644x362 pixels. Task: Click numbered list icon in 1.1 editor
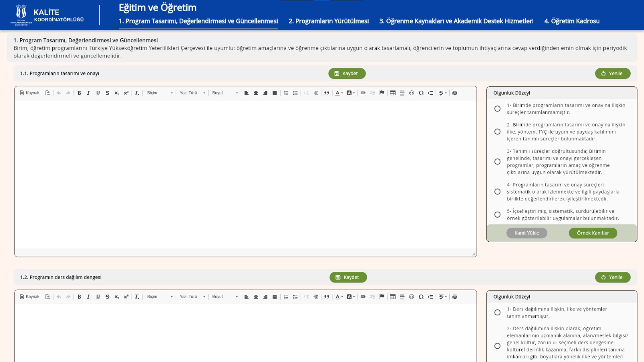coord(286,93)
